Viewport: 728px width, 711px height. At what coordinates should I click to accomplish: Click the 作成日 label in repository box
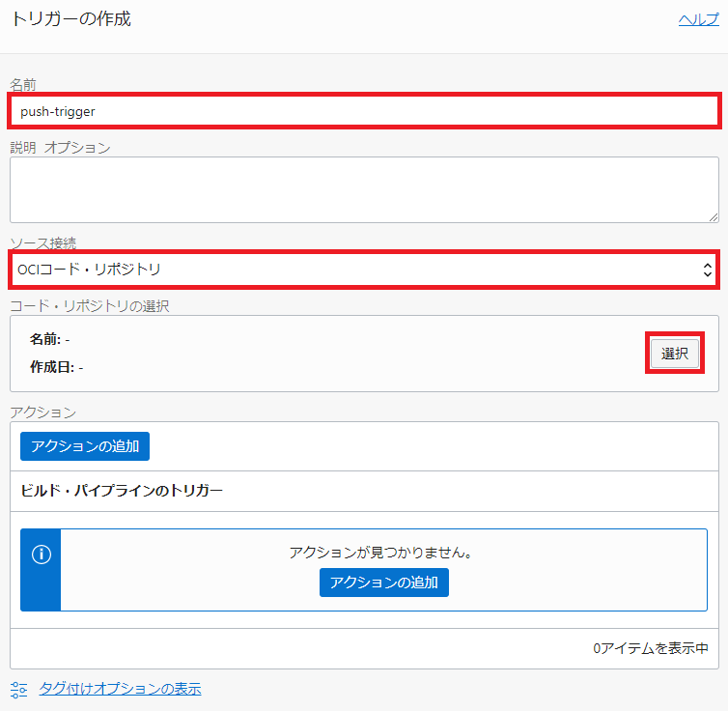[51, 367]
